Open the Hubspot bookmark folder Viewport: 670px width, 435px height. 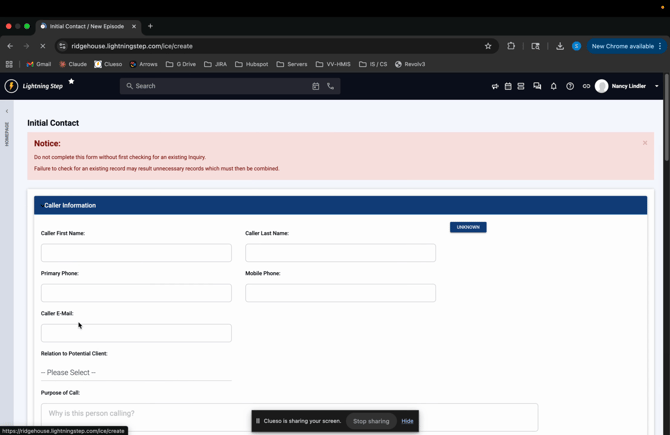(x=252, y=64)
